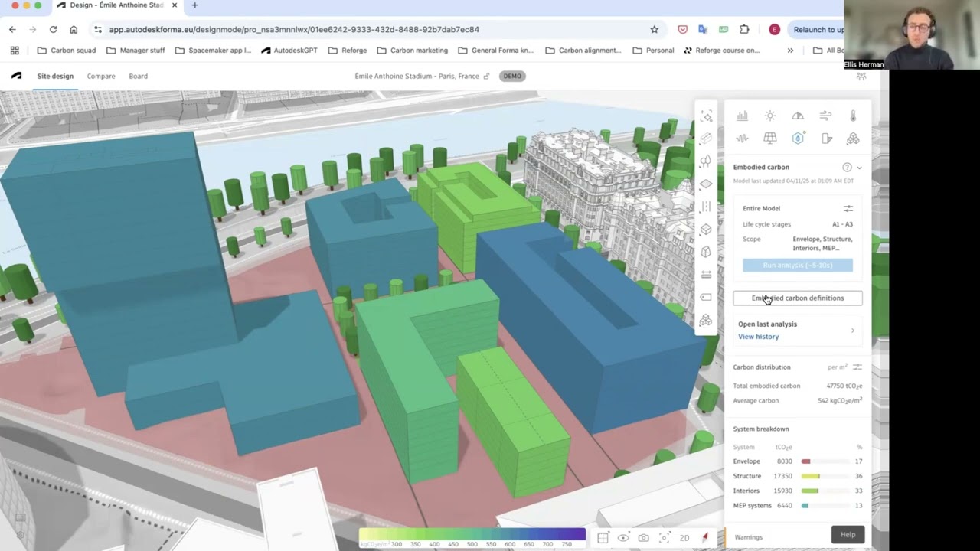Switch to the Compare tab
This screenshot has width=980, height=551.
(101, 76)
